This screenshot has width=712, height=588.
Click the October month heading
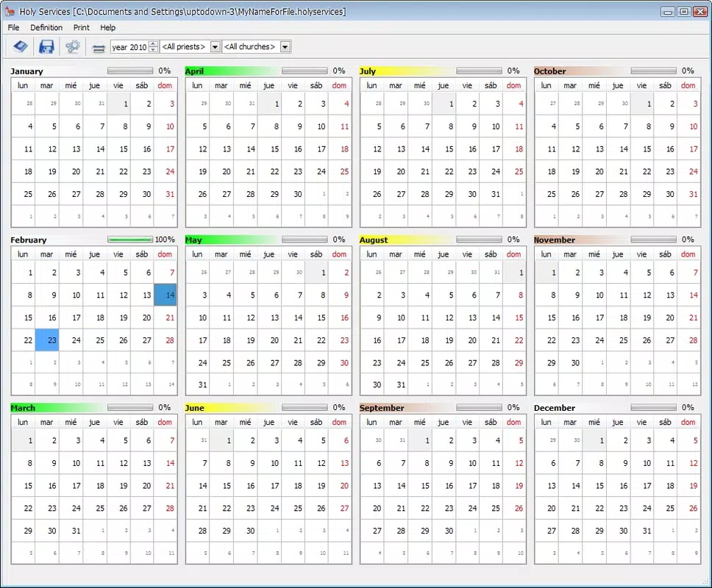pyautogui.click(x=550, y=71)
